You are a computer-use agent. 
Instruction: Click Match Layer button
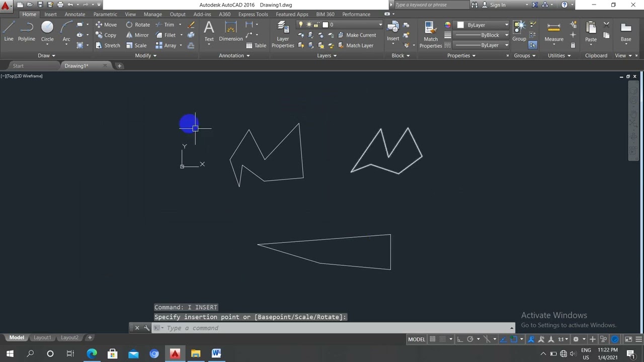click(x=356, y=45)
